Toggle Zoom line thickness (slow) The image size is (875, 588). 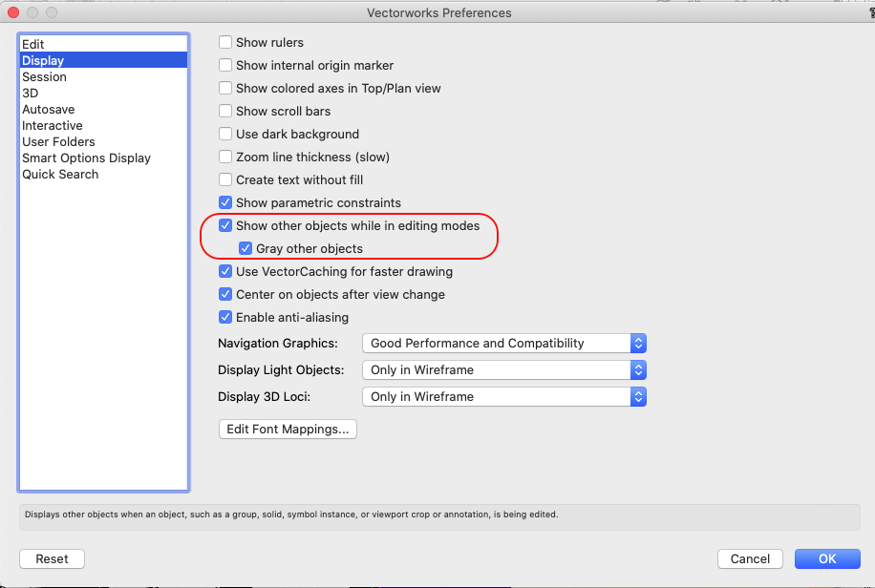[x=226, y=157]
